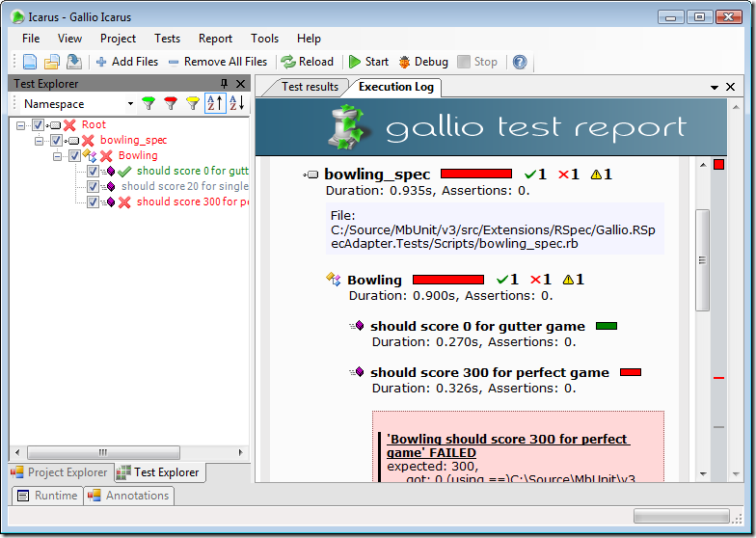Click the Save Project toolbar icon
Viewport: 756px width, 538px height.
tap(73, 62)
